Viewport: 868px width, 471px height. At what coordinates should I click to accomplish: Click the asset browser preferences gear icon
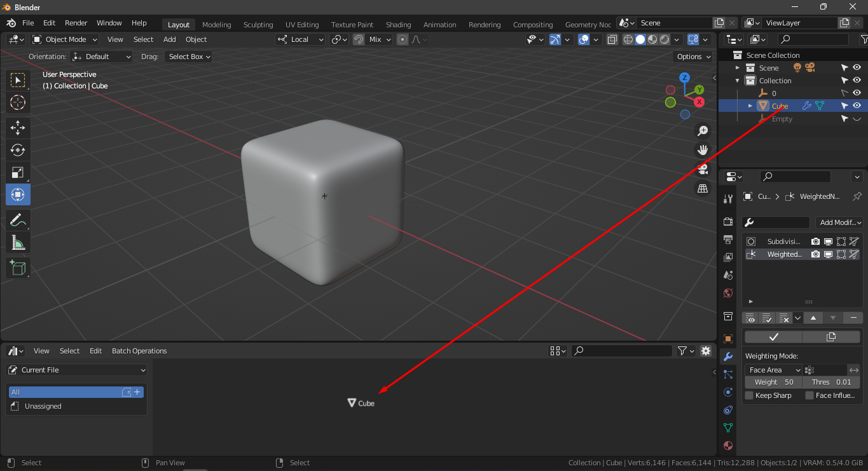(705, 351)
